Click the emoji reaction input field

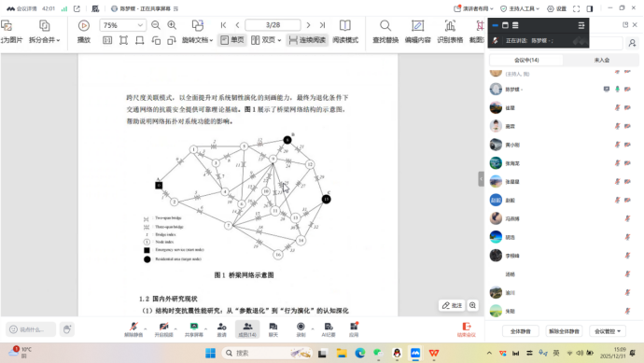tap(31, 329)
